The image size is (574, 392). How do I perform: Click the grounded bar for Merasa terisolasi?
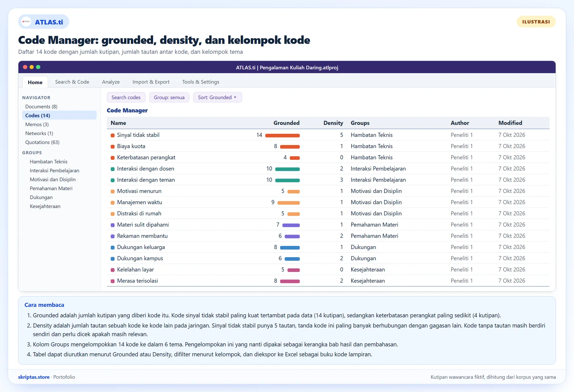pyautogui.click(x=290, y=281)
